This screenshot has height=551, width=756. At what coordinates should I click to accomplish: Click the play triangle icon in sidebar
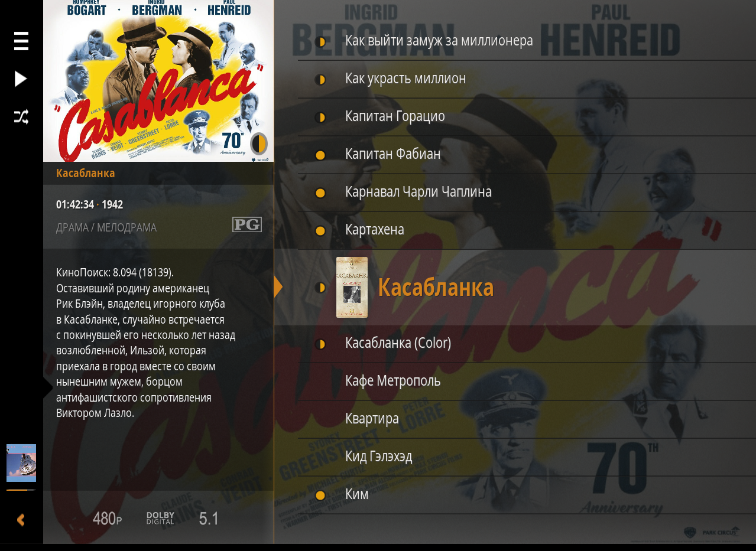[21, 79]
